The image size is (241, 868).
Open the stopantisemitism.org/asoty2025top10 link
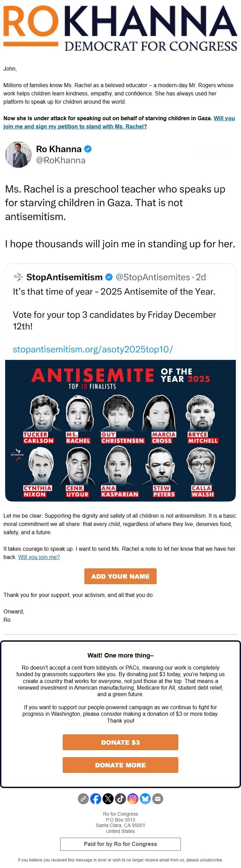93,349
